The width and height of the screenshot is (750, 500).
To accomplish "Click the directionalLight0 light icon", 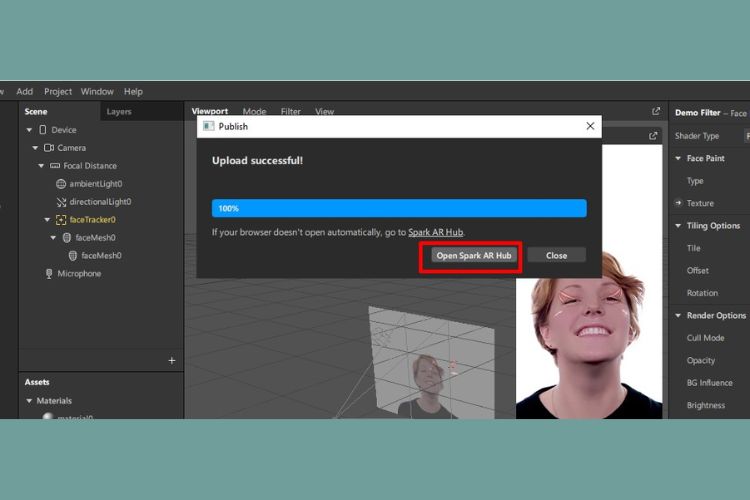I will [x=61, y=202].
